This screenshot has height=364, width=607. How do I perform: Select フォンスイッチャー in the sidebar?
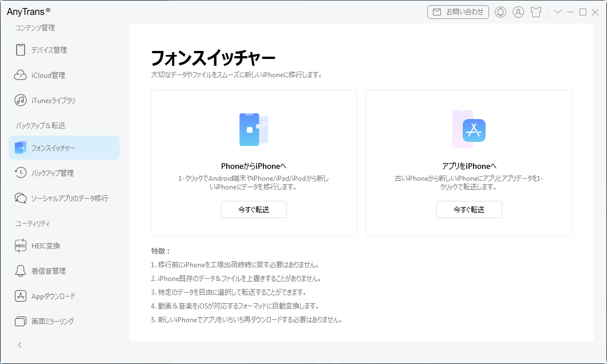64,148
